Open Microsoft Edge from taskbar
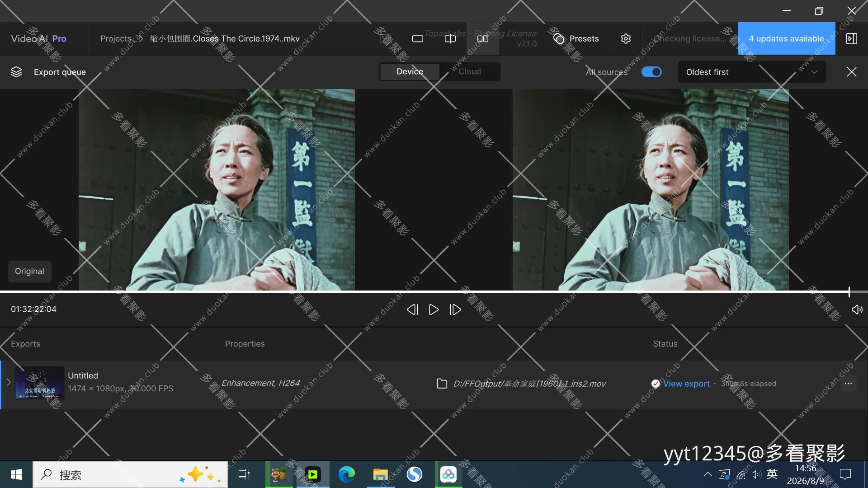Viewport: 868px width, 488px height. [x=347, y=474]
